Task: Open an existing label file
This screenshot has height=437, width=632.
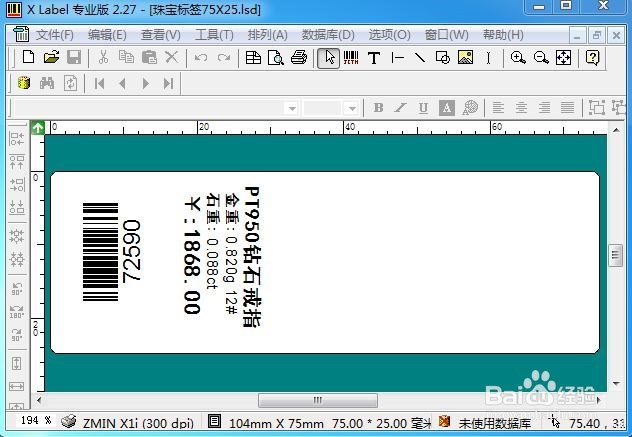Action: [51, 58]
